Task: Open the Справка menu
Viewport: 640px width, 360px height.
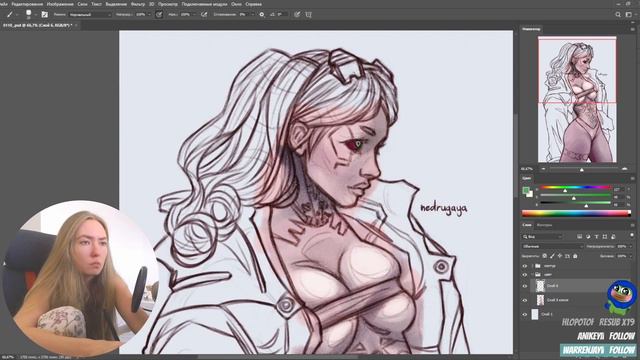Action: 253,4
